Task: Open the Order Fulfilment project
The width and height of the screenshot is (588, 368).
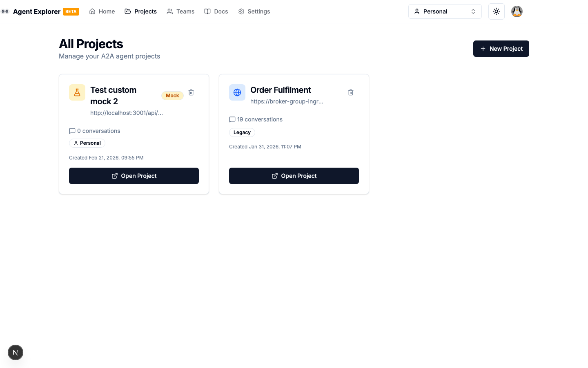Action: (294, 176)
